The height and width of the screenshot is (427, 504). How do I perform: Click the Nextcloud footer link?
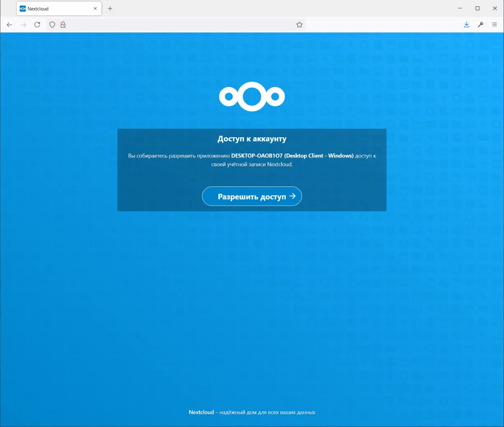point(201,412)
